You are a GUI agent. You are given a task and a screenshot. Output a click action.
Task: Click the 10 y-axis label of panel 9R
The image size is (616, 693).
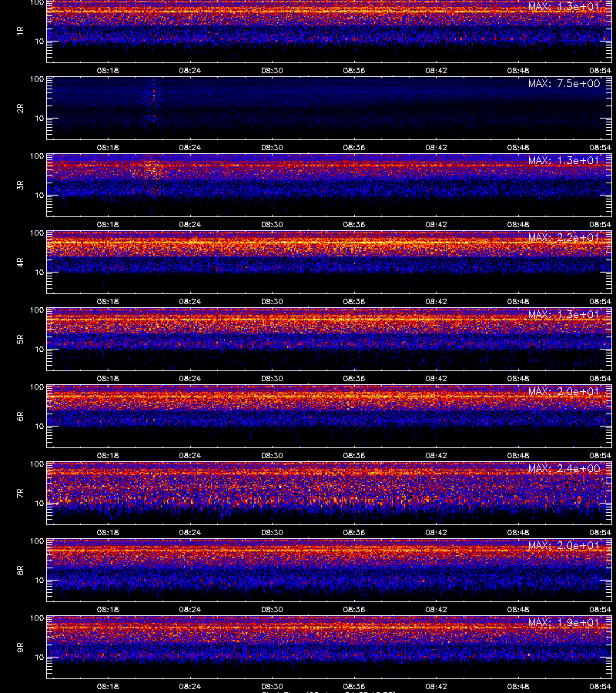[x=39, y=658]
